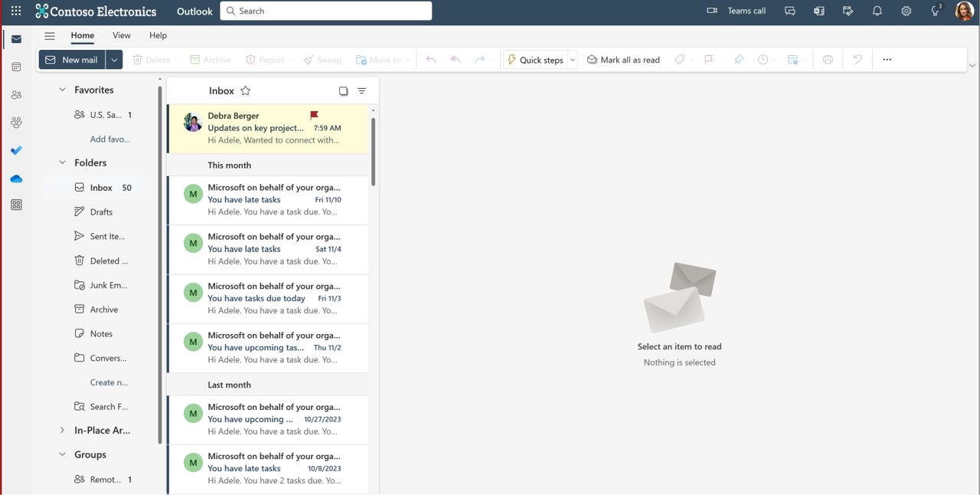Viewport: 980px width, 495px height.
Task: Open Outlook settings gear
Action: click(x=906, y=11)
